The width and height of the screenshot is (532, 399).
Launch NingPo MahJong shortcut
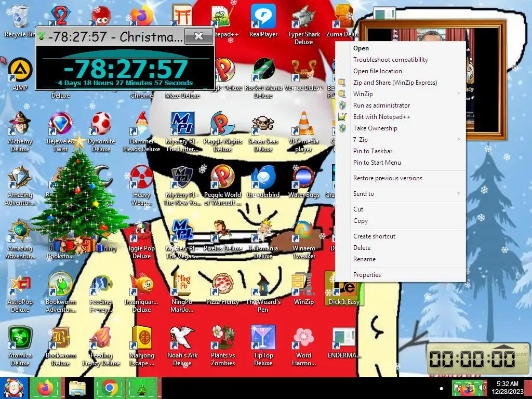(x=182, y=292)
